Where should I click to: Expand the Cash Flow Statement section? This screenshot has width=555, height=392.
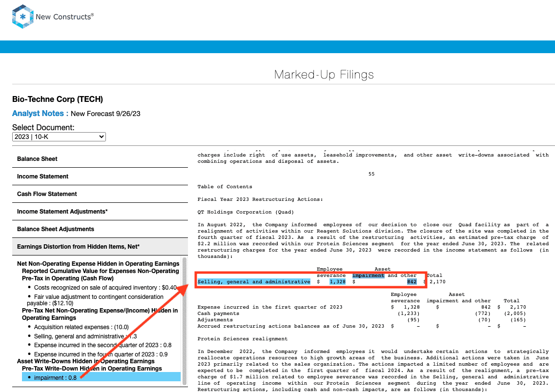coord(100,194)
